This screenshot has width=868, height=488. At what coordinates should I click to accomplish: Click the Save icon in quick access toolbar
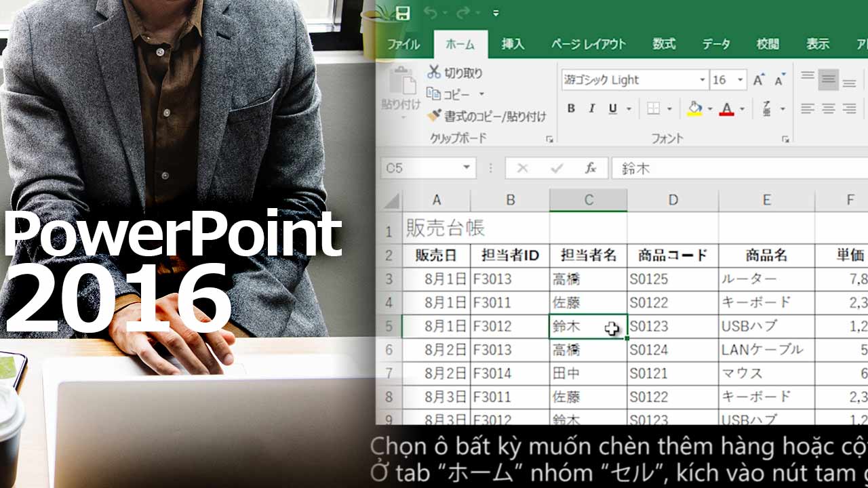[x=402, y=13]
